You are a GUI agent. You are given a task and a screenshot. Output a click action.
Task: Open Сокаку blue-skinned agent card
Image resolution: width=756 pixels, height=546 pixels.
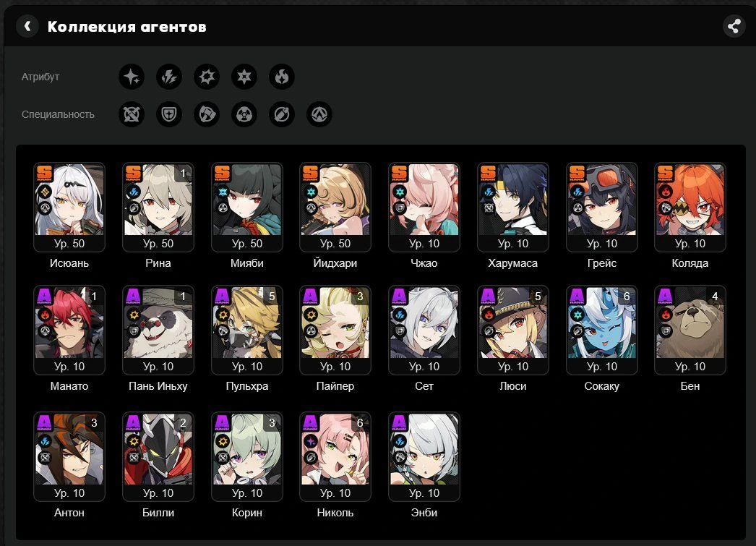point(602,330)
